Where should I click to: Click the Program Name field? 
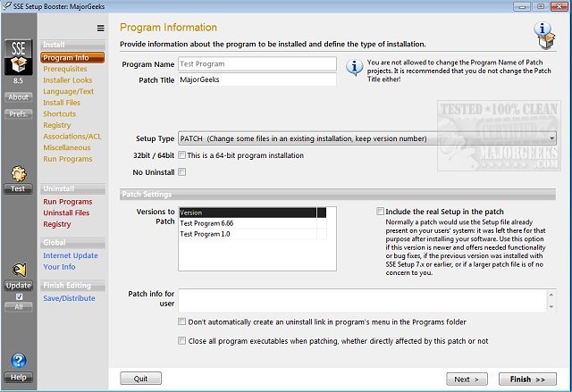tap(257, 64)
